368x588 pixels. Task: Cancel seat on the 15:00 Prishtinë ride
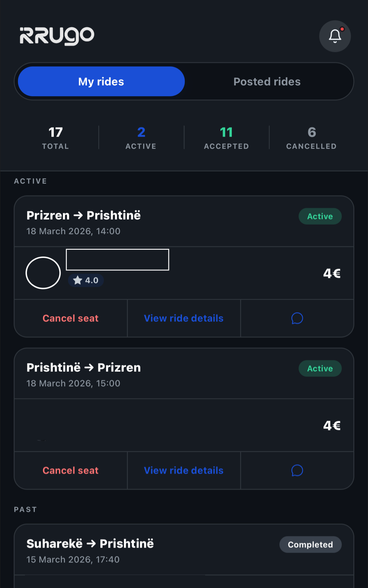click(71, 470)
